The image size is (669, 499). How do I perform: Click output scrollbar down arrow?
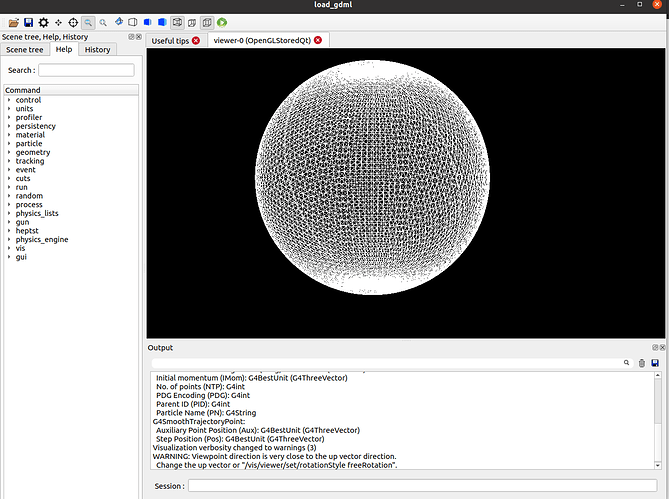657,465
